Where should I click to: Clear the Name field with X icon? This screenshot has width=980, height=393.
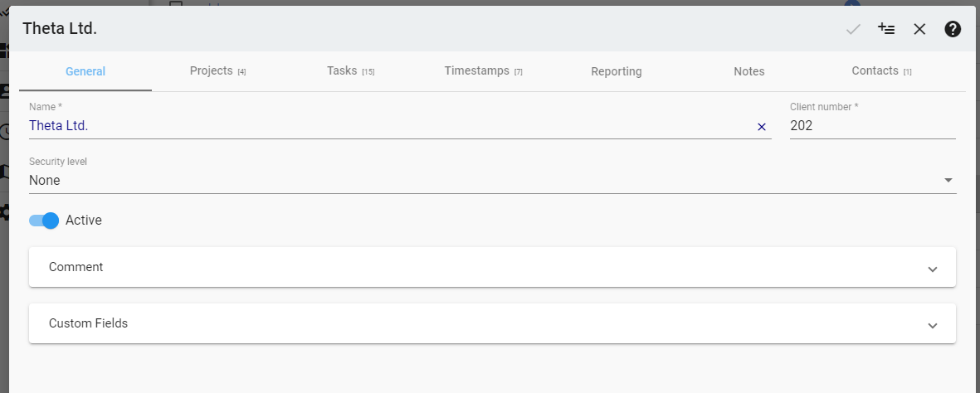[761, 127]
